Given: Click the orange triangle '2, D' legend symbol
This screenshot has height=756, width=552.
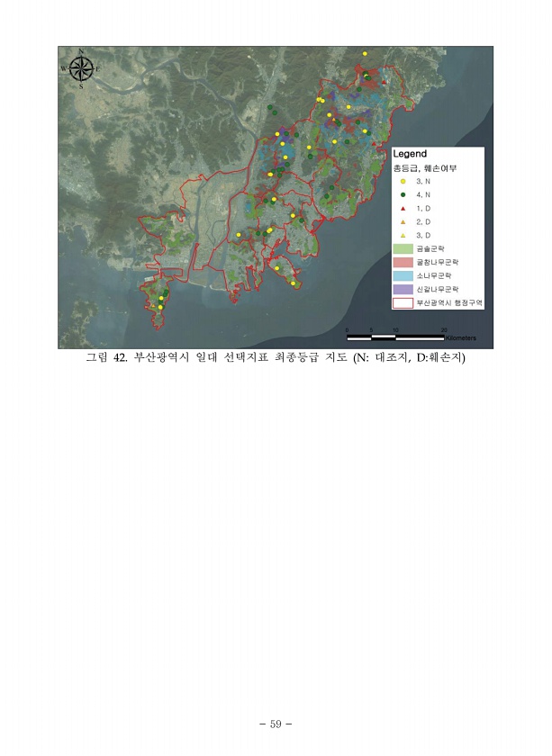Looking at the screenshot, I should [403, 221].
